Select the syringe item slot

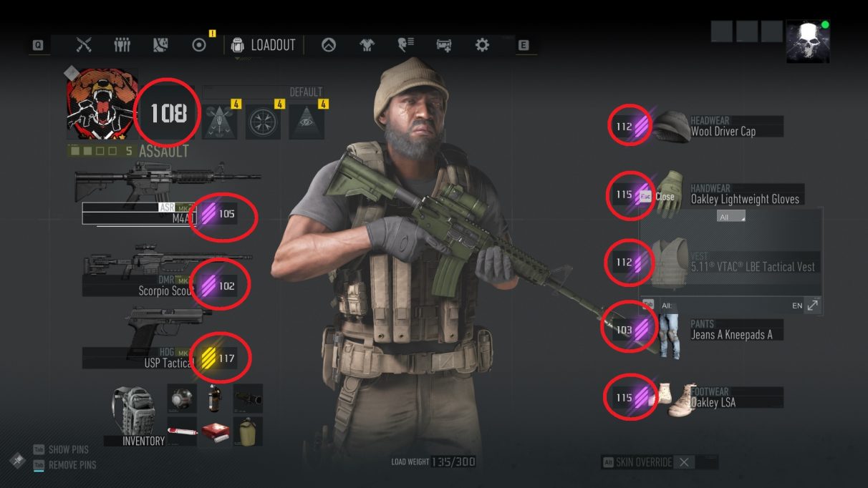[182, 431]
